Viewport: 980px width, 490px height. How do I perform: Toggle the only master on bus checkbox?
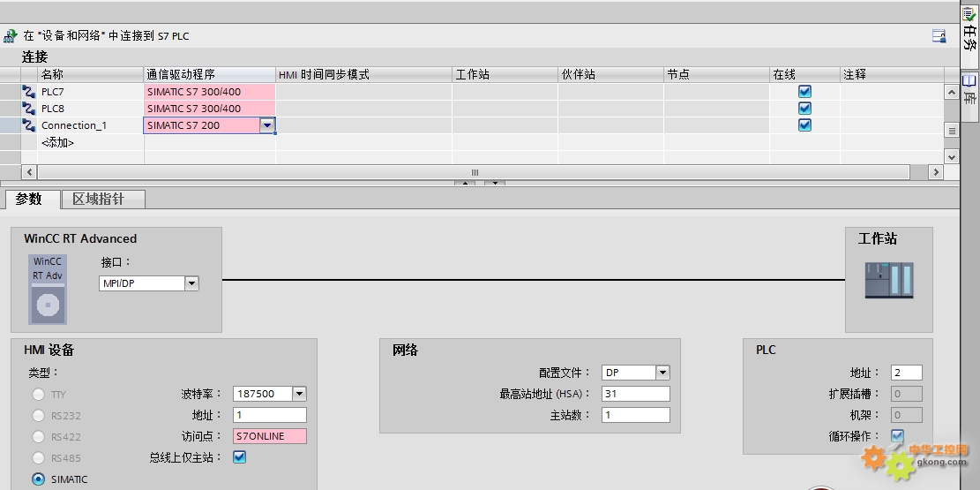click(239, 456)
